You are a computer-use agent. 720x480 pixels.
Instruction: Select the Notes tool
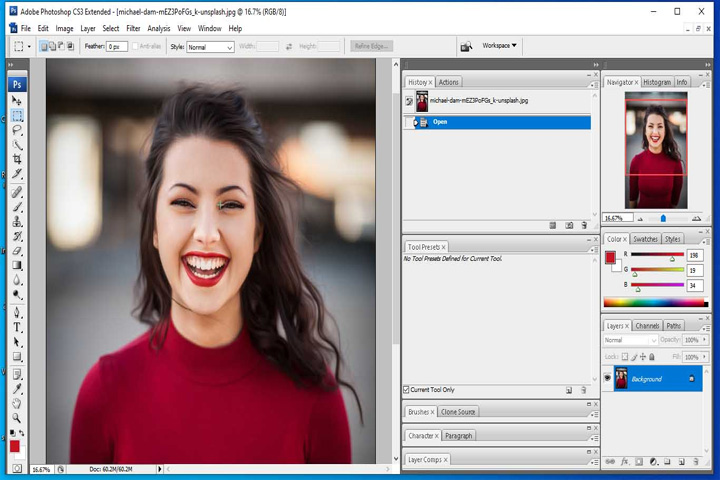point(17,374)
